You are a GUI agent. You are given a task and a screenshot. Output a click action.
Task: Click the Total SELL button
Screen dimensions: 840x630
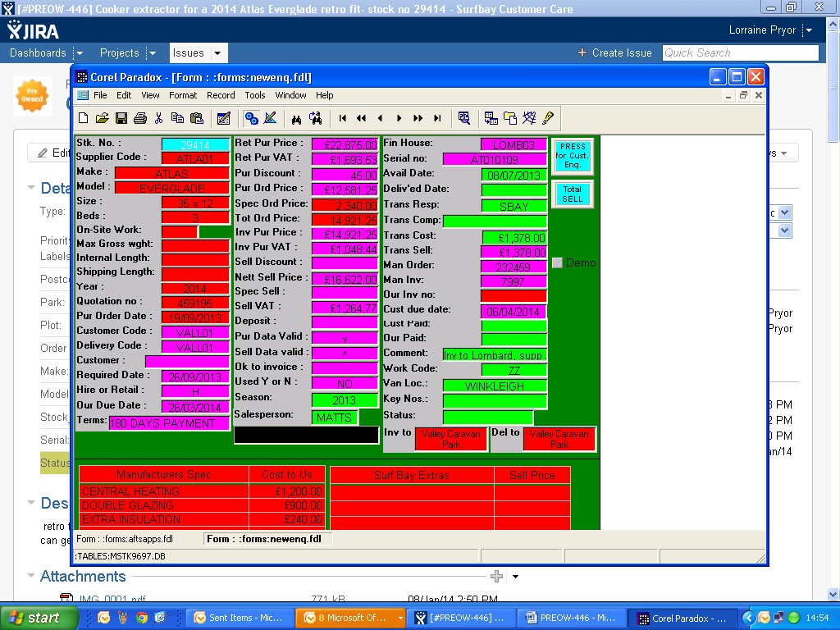[572, 194]
